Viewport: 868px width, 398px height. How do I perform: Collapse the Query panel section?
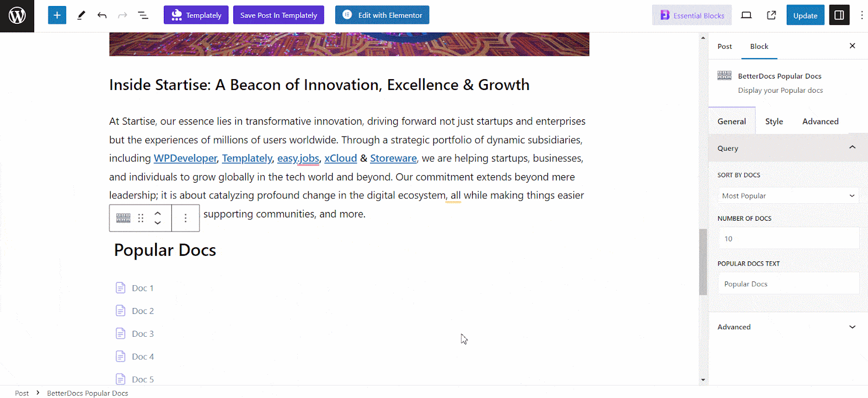click(x=852, y=148)
